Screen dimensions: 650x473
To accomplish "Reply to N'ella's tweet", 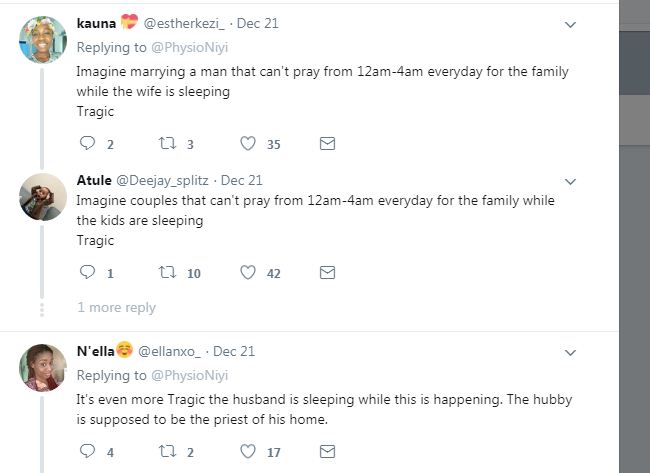I will click(86, 452).
